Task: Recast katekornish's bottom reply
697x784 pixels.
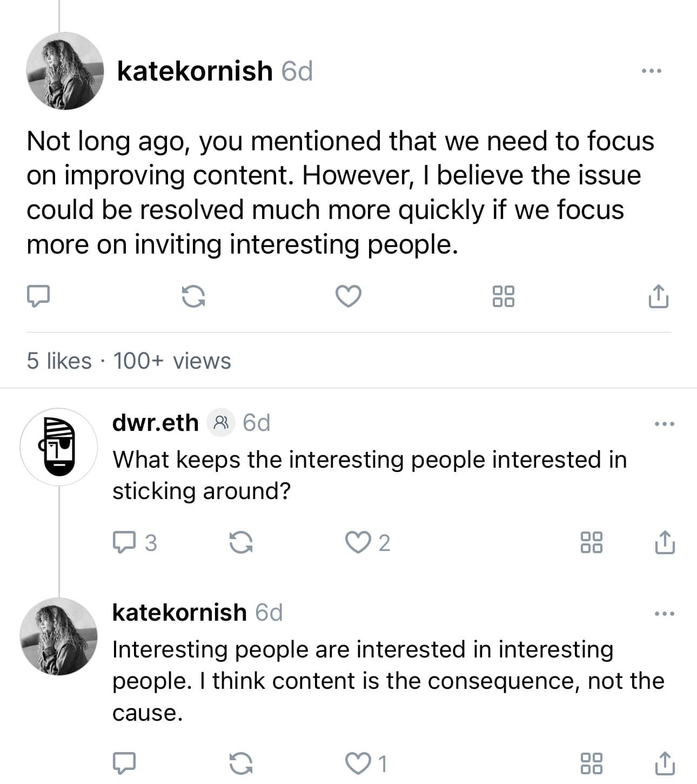Action: pos(241,763)
